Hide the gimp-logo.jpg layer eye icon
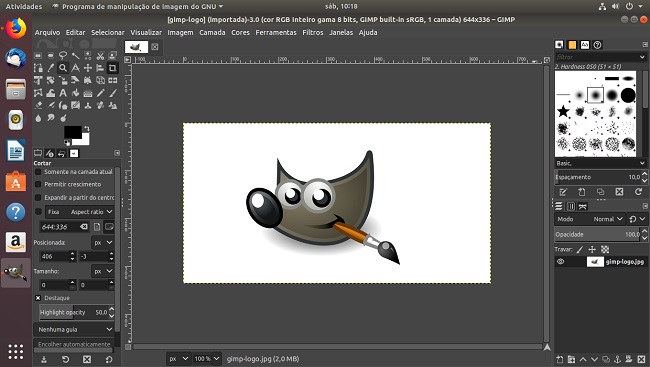This screenshot has width=650, height=367. 560,262
